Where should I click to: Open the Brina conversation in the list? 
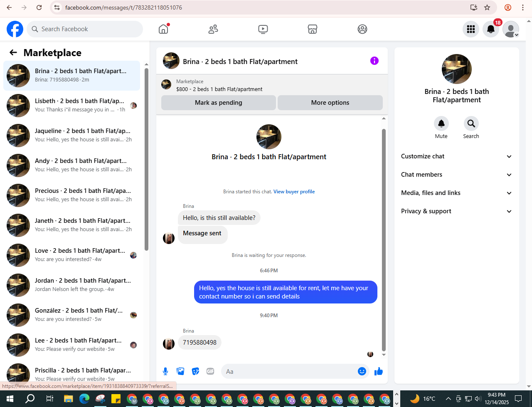[x=71, y=76]
